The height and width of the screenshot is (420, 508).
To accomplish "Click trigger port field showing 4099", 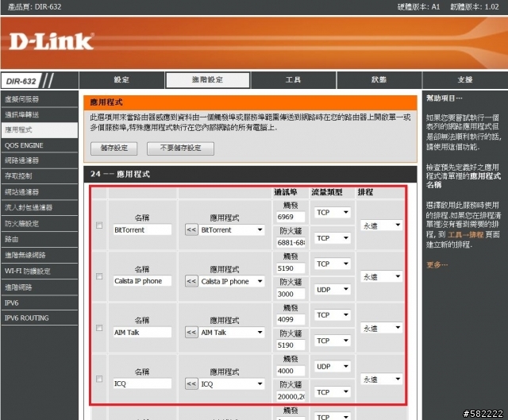I will pyautogui.click(x=291, y=319).
